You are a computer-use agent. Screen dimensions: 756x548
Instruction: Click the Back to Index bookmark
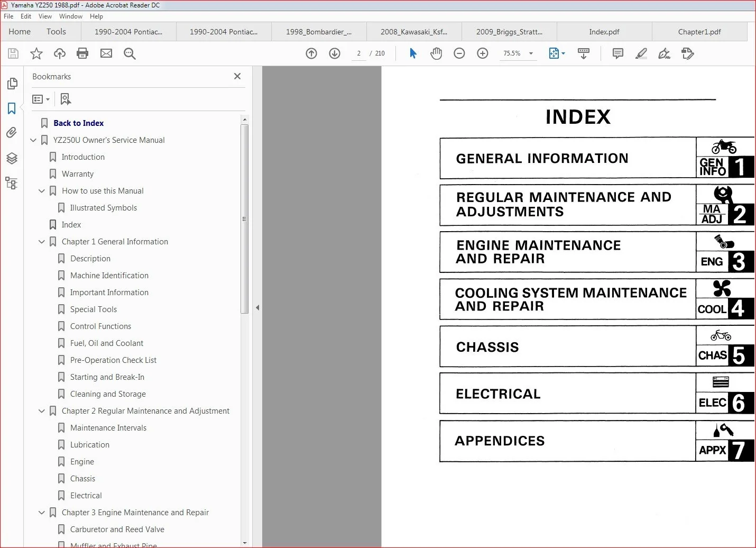coord(78,123)
